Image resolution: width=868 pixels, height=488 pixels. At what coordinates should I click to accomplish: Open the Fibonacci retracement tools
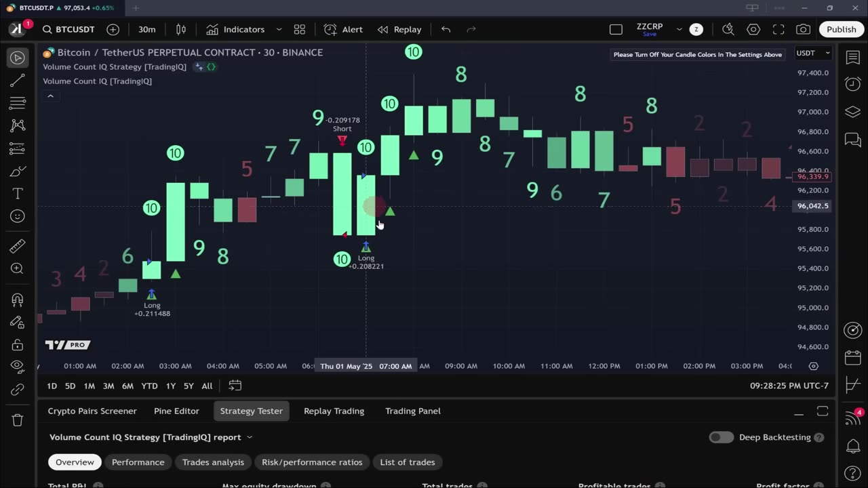pyautogui.click(x=18, y=103)
